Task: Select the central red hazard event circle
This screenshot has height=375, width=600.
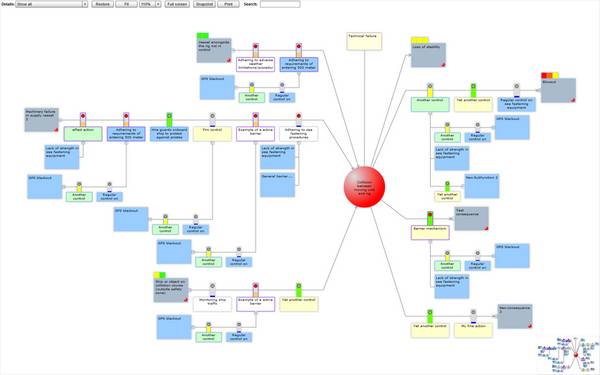Action: coord(364,187)
